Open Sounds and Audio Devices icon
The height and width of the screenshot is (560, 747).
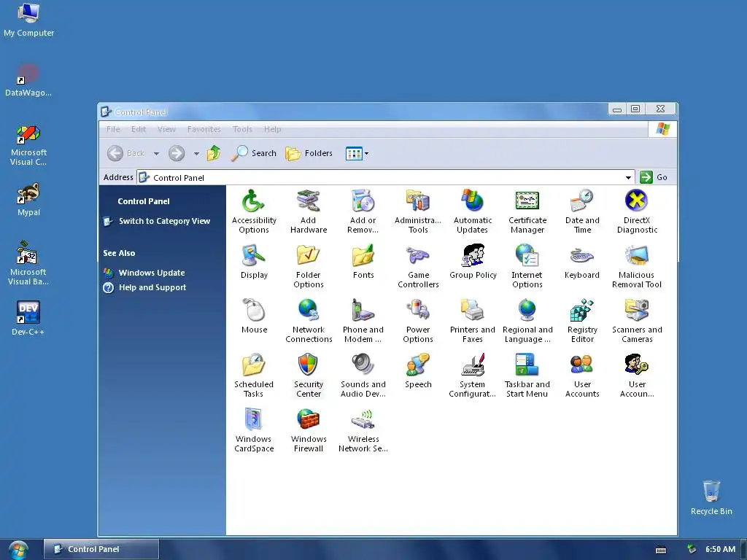tap(363, 376)
